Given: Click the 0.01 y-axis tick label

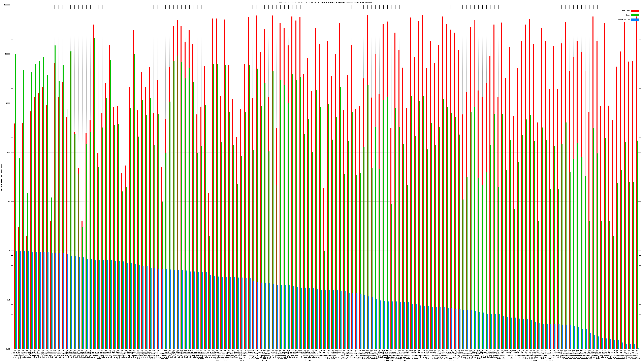Looking at the screenshot, I should tap(8, 349).
